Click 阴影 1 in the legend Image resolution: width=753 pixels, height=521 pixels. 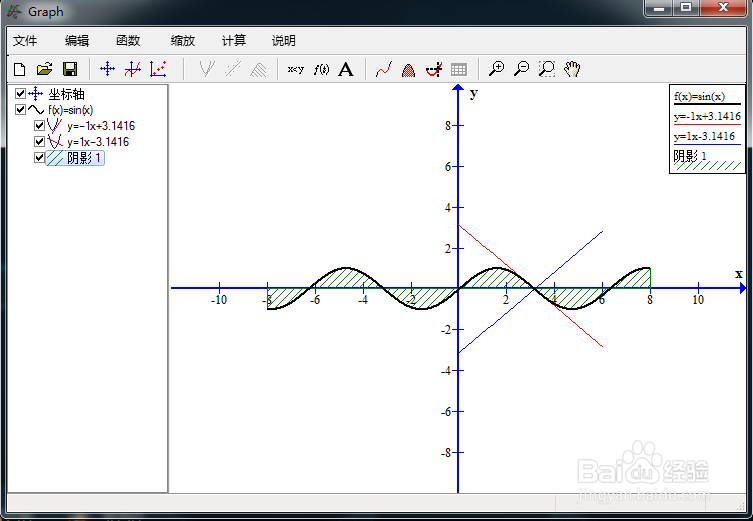(x=690, y=156)
